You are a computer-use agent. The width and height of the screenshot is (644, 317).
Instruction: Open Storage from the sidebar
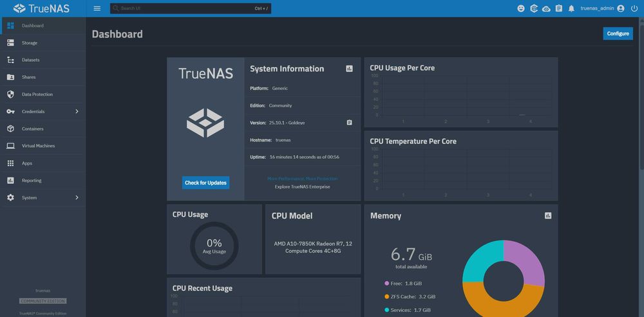click(x=43, y=42)
